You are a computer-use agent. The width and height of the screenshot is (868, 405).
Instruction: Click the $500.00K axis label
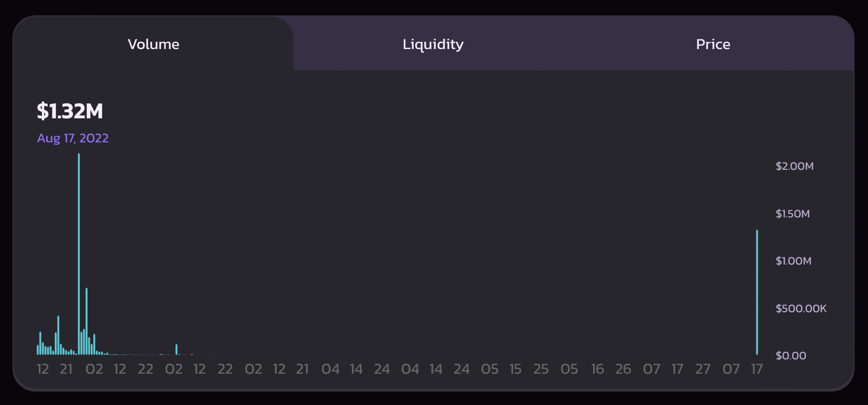coord(801,308)
